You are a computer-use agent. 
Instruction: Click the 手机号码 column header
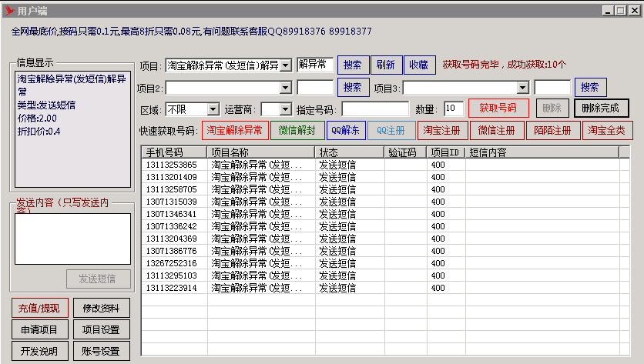[174, 152]
